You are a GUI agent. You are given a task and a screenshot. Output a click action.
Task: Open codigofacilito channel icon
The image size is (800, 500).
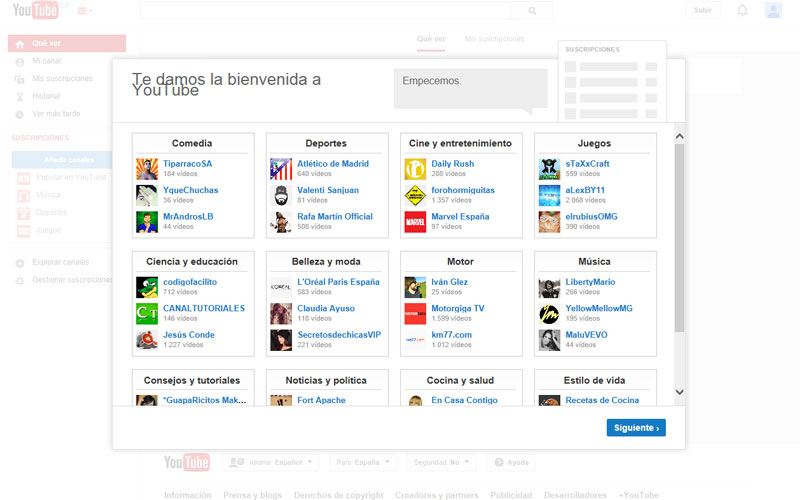pyautogui.click(x=147, y=287)
